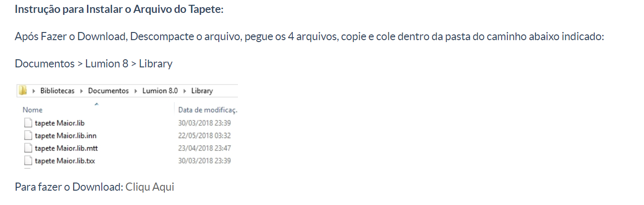The width and height of the screenshot is (644, 205).
Task: Expand the breadcrumb arrow before Bibliotecas
Action: tap(34, 91)
